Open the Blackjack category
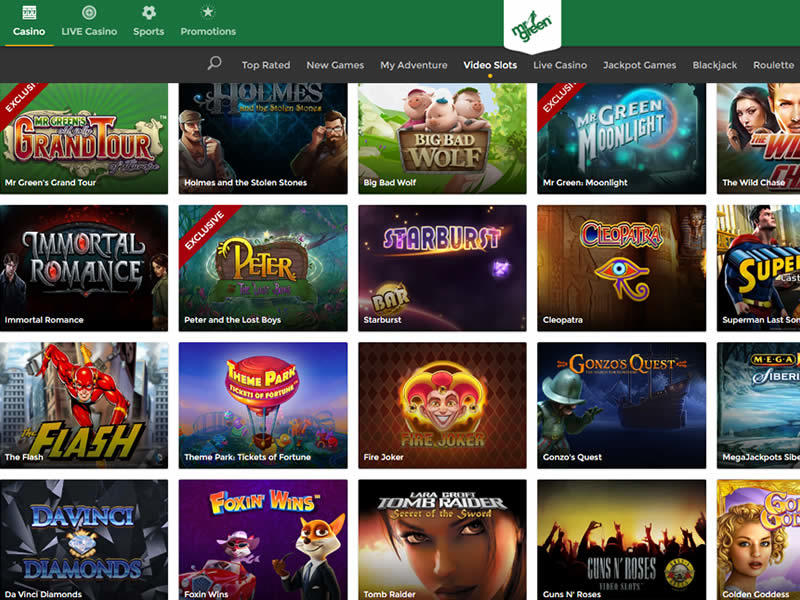 [x=714, y=65]
